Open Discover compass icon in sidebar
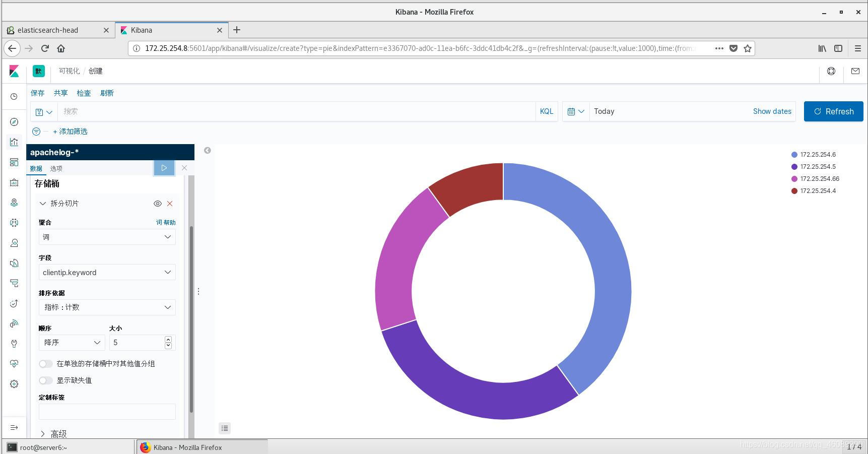 click(x=14, y=122)
